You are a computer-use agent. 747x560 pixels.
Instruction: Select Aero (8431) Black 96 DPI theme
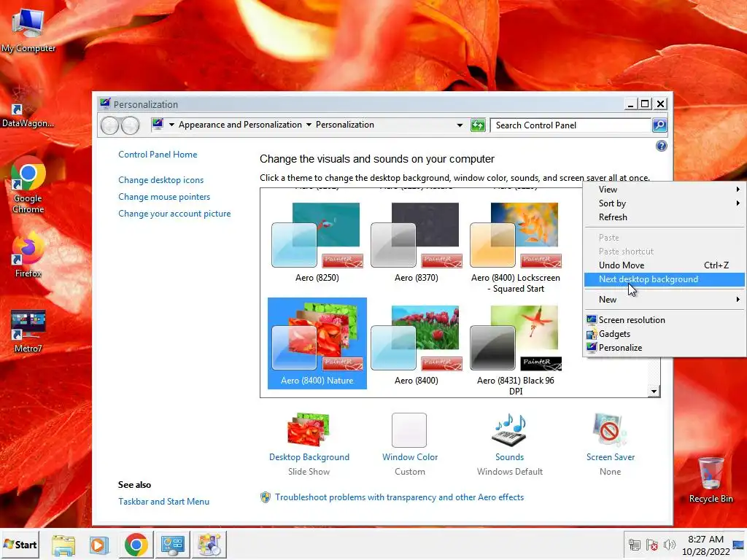click(516, 350)
